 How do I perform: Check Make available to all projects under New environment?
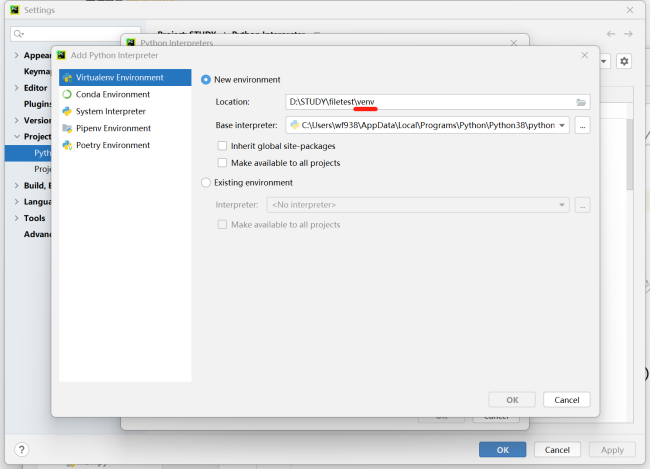coord(223,163)
